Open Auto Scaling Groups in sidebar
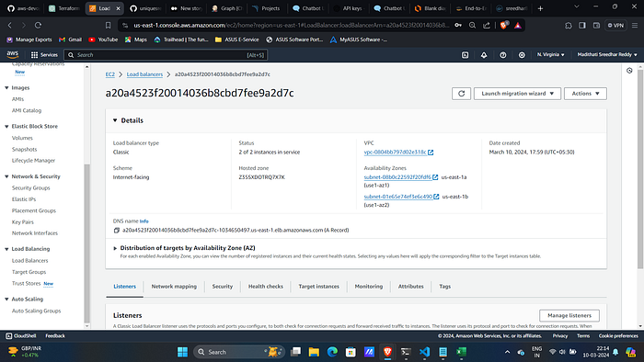Image resolution: width=644 pixels, height=362 pixels. [x=36, y=311]
